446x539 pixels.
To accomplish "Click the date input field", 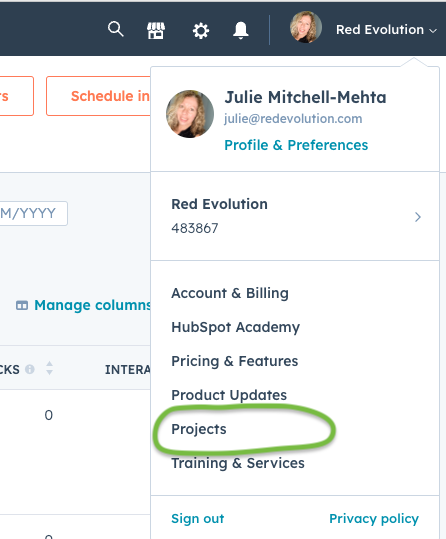I will pyautogui.click(x=33, y=213).
